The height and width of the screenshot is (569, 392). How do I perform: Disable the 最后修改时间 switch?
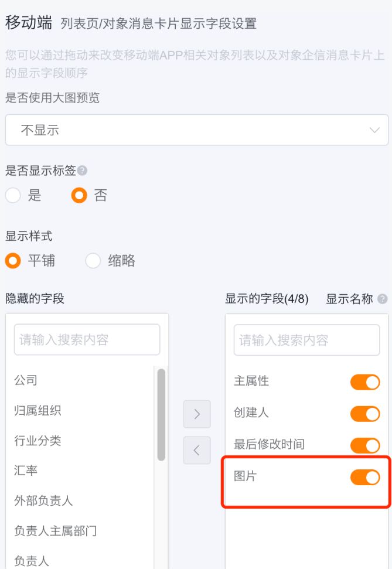pyautogui.click(x=365, y=445)
